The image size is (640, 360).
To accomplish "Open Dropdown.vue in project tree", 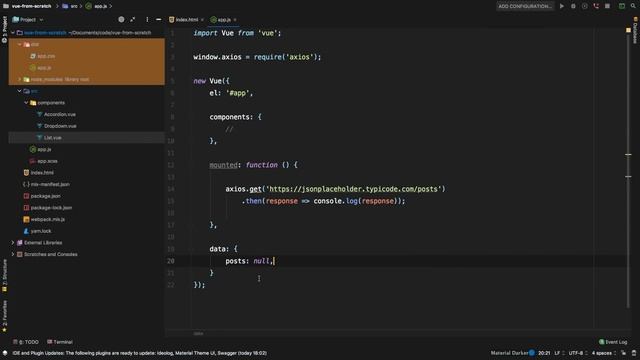I will (x=60, y=126).
